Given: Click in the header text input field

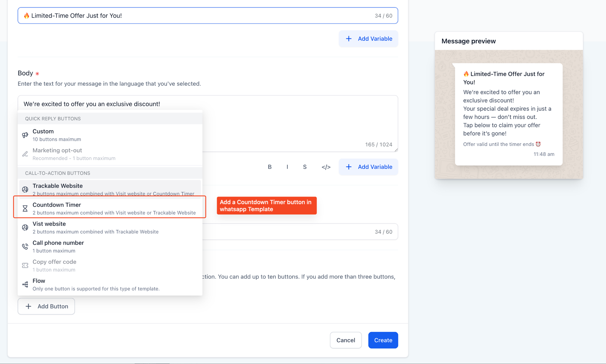Looking at the screenshot, I should [200, 16].
